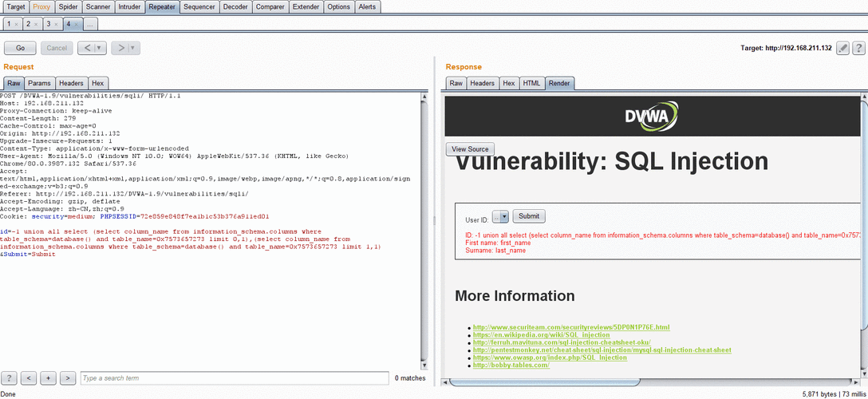
Task: Click the PHPSESSID cookie value text
Action: (x=205, y=216)
